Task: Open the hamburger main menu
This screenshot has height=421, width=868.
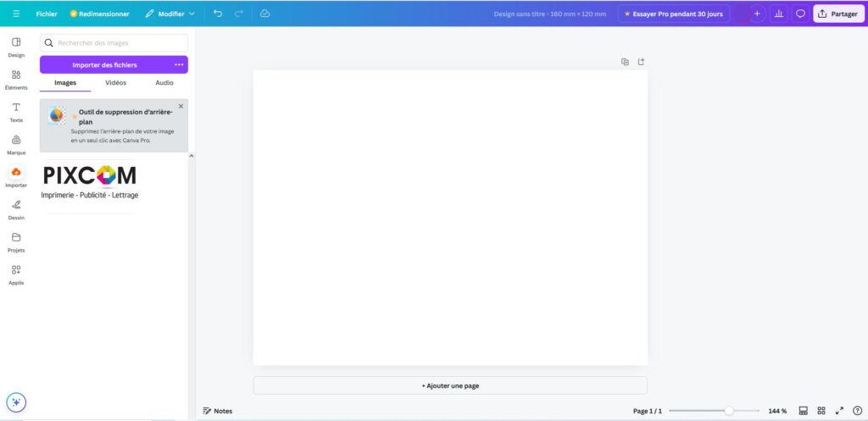Action: pyautogui.click(x=16, y=14)
